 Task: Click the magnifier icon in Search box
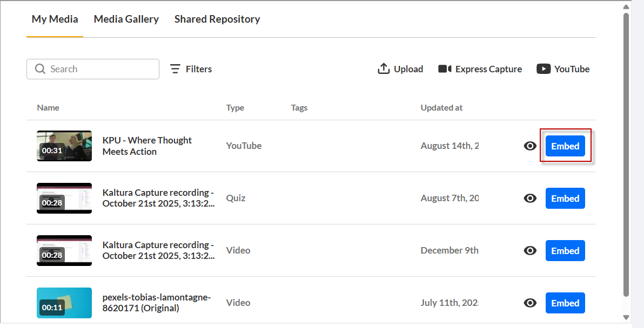pyautogui.click(x=40, y=69)
